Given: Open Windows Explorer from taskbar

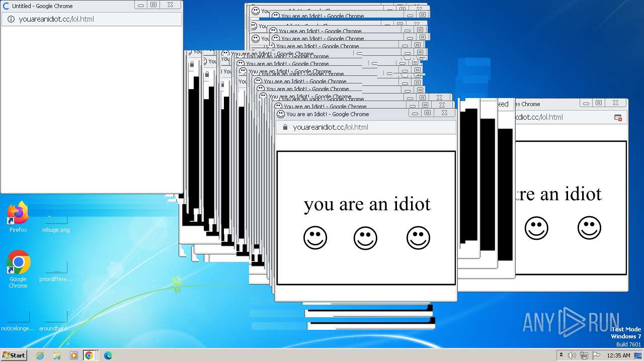Looking at the screenshot, I should click(x=57, y=355).
